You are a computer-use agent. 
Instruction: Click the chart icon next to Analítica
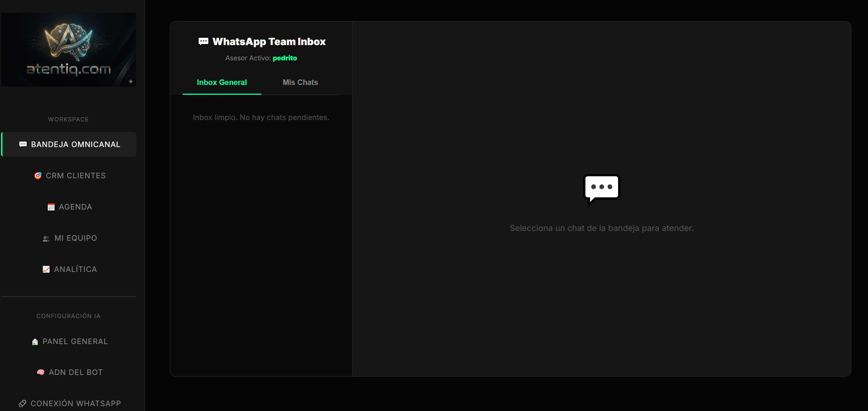tap(46, 269)
